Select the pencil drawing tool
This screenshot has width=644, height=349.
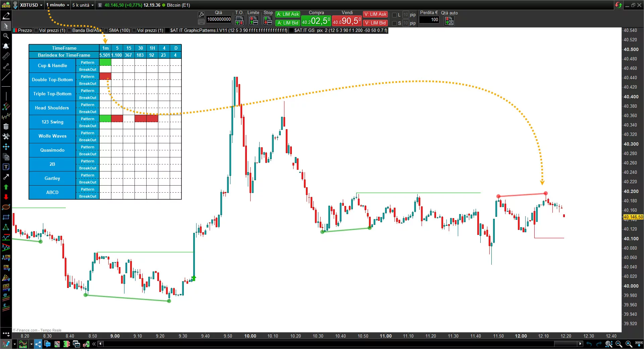(6, 16)
